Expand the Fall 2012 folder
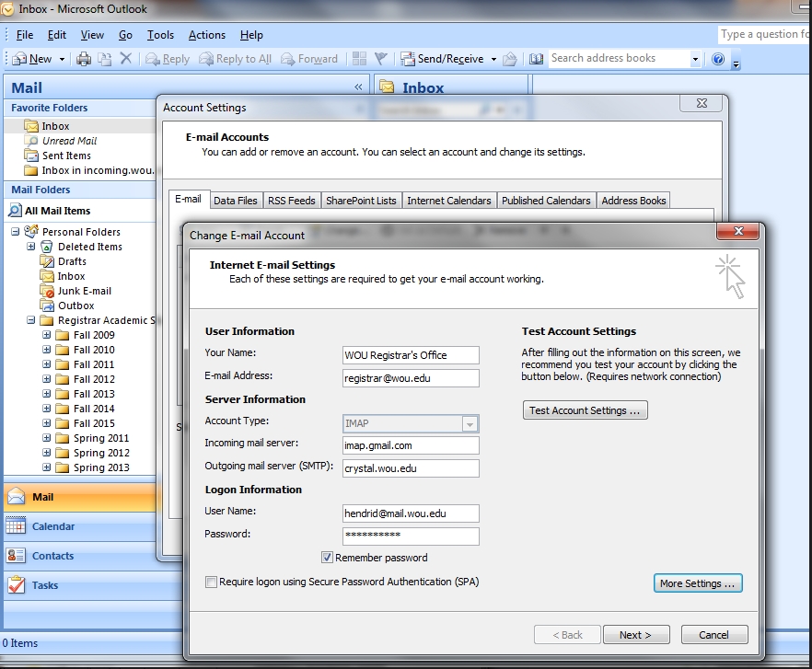 coord(47,379)
